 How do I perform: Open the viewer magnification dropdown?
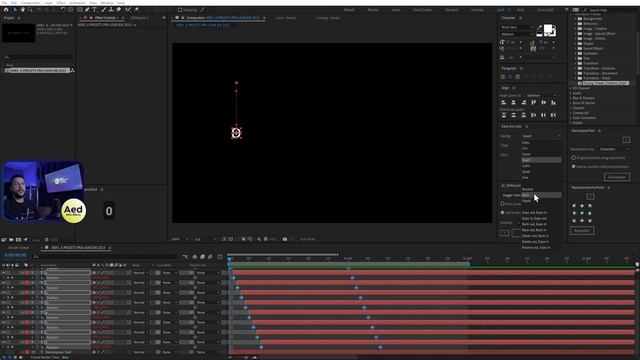181,239
